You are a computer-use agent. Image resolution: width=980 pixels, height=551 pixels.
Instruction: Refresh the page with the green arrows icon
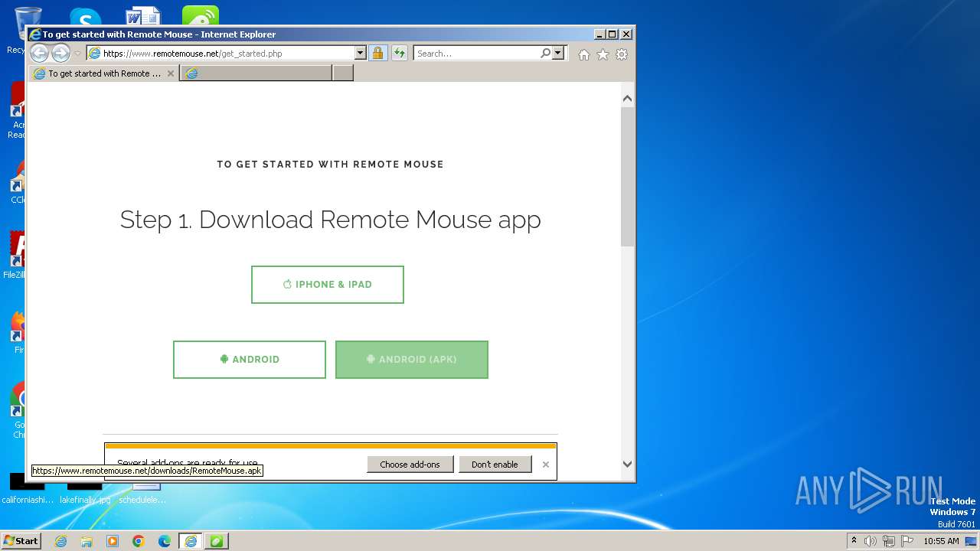point(400,54)
